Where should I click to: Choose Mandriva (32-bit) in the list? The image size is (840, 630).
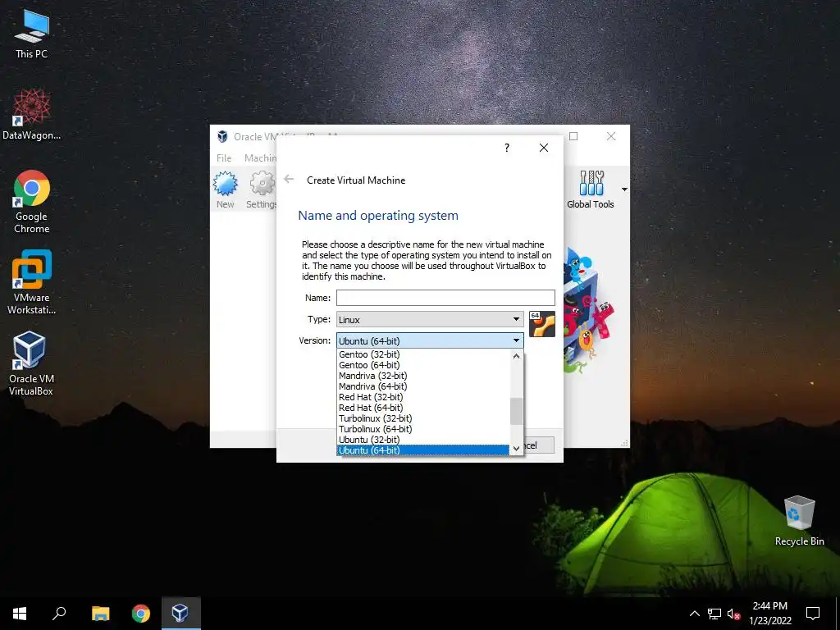pyautogui.click(x=423, y=376)
